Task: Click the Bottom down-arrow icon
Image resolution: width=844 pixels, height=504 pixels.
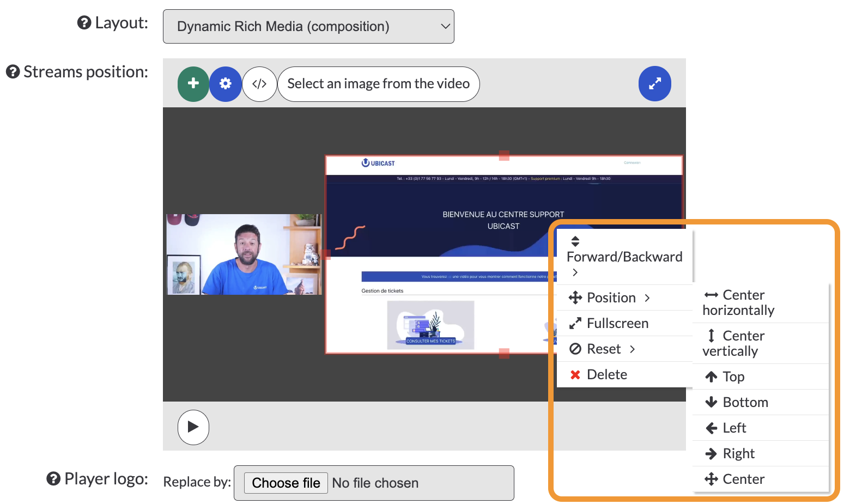Action: click(x=711, y=402)
